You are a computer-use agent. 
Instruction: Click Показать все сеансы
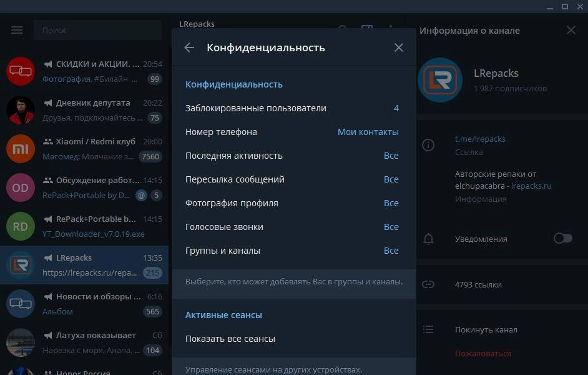294,339
